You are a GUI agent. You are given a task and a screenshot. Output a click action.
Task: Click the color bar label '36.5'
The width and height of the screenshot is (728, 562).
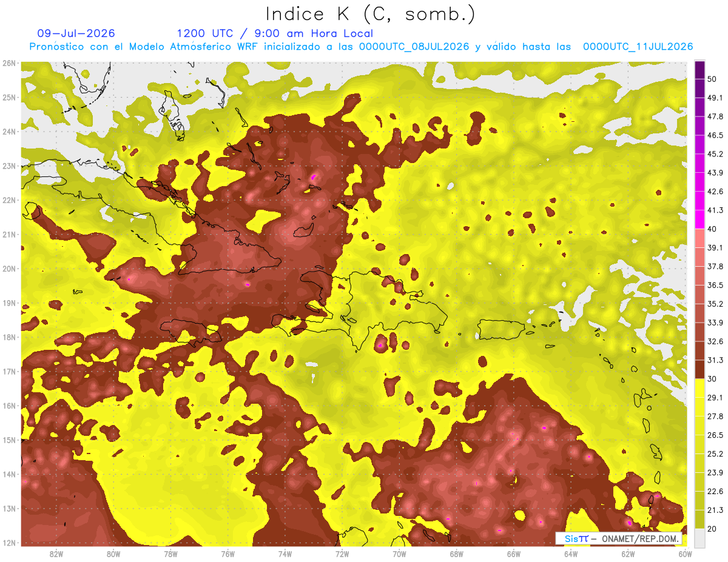click(x=715, y=285)
